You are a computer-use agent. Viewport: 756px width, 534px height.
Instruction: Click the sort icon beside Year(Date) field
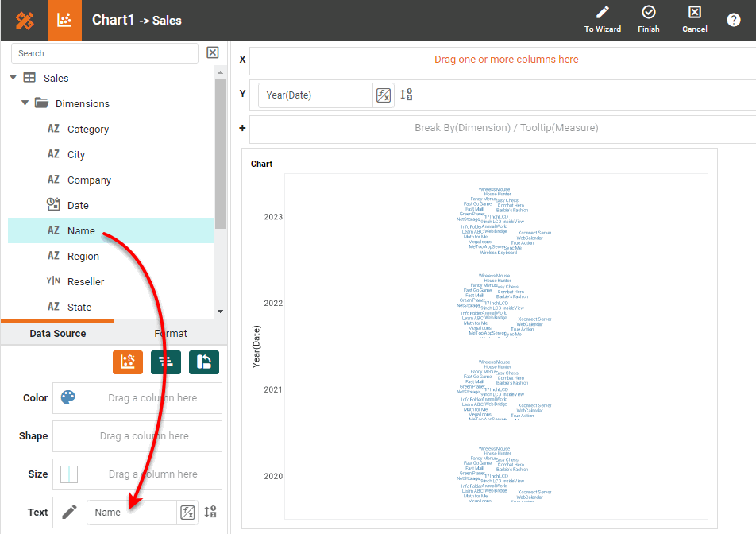click(407, 95)
